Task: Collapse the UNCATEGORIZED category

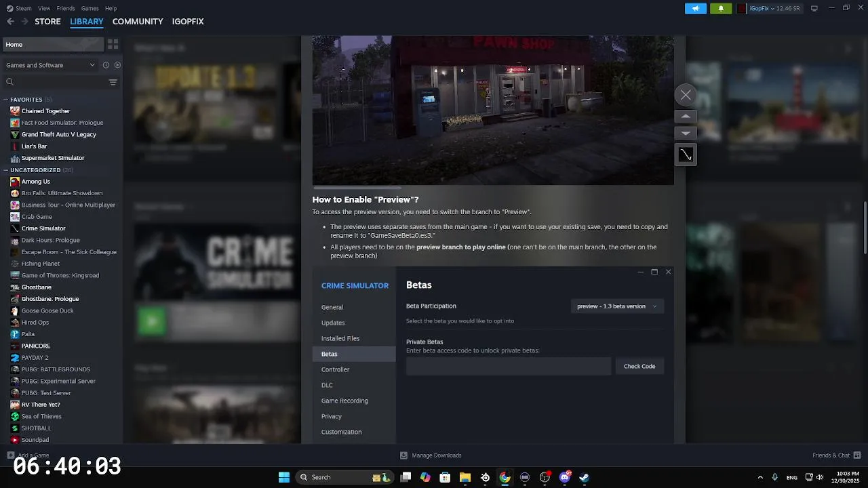Action: point(6,170)
